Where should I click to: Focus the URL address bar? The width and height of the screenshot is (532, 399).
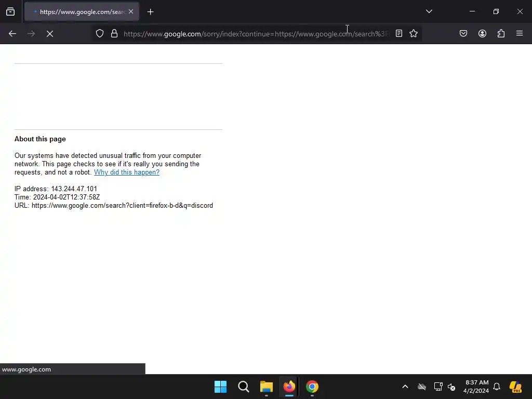pos(256,34)
